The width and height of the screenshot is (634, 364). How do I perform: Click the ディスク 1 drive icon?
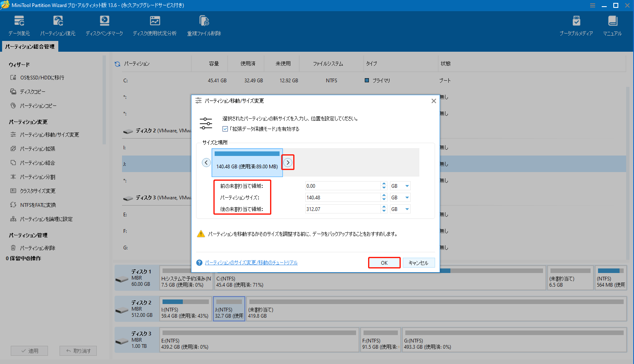tap(122, 279)
